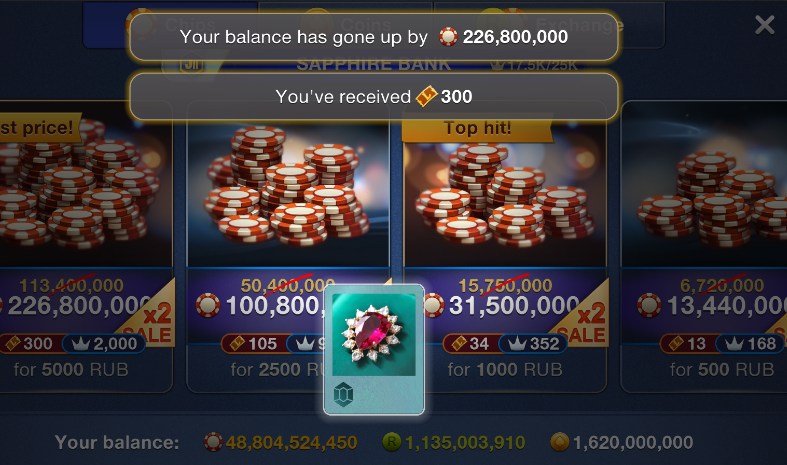Buy the 31,500,000 chips package for 1000 RUB
The height and width of the screenshot is (465, 787).
tap(505, 246)
